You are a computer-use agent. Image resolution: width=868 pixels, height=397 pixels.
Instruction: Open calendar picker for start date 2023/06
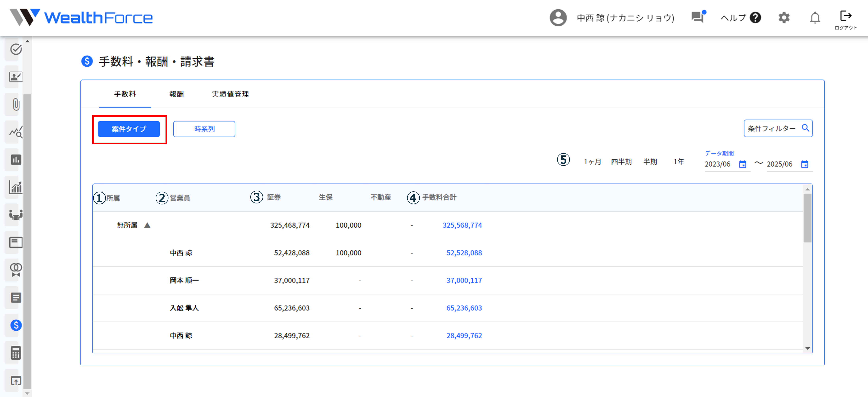pyautogui.click(x=743, y=164)
